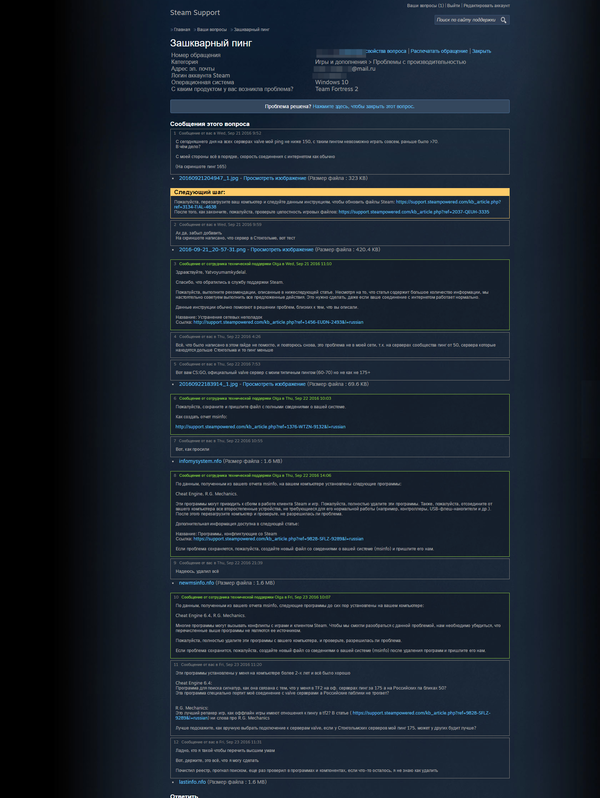This screenshot has height=798, width=600.
Task: Download infomysystem.nfo attachment
Action: coord(200,461)
